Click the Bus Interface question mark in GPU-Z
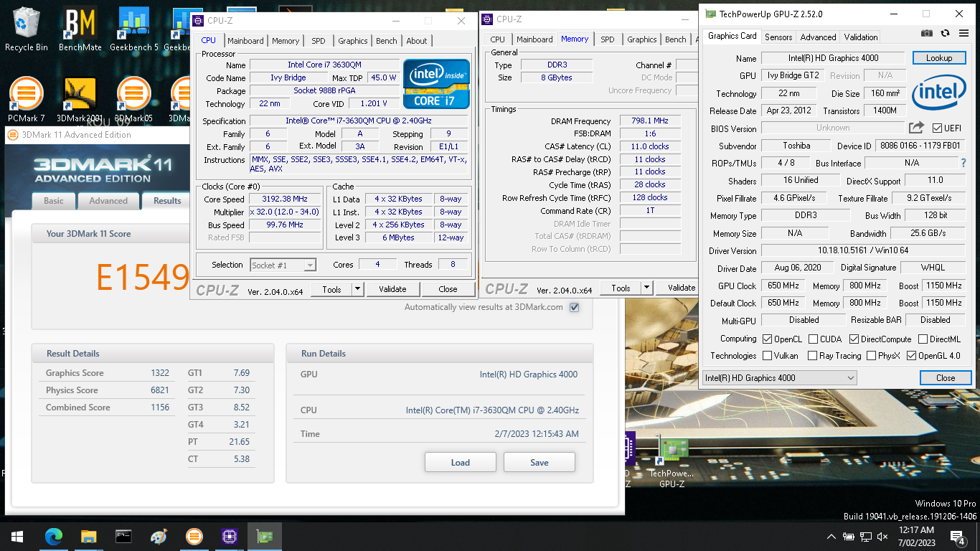This screenshot has height=551, width=980. (963, 163)
